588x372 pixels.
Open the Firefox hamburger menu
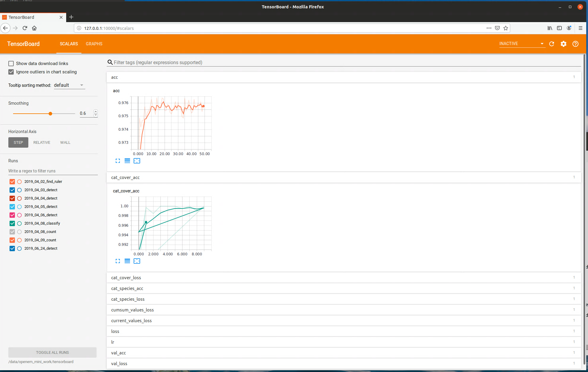click(580, 28)
